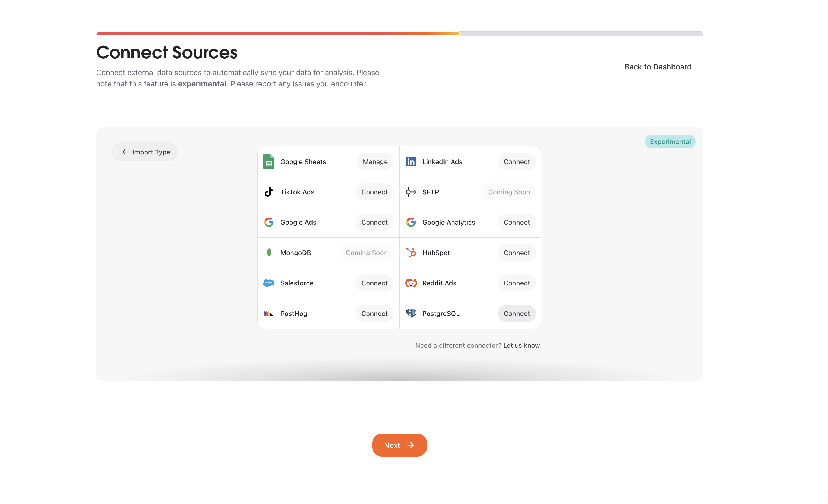Click the TikTok Ads logo icon
The image size is (828, 504).
[268, 192]
